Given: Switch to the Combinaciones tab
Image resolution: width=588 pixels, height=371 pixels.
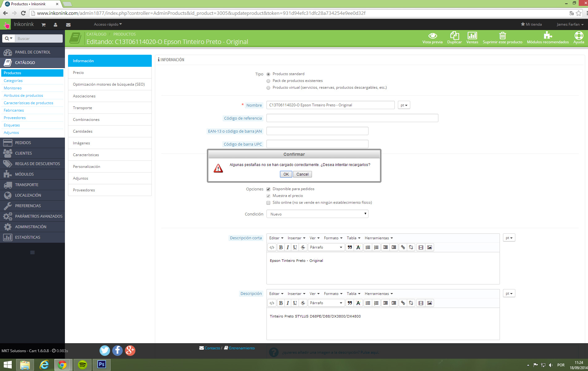Looking at the screenshot, I should [110, 120].
